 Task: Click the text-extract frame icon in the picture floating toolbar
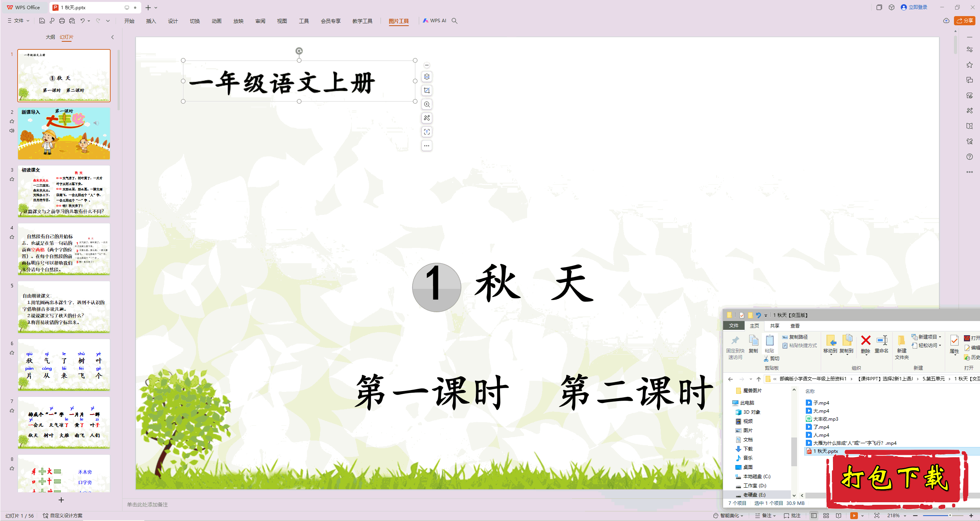coord(427,132)
